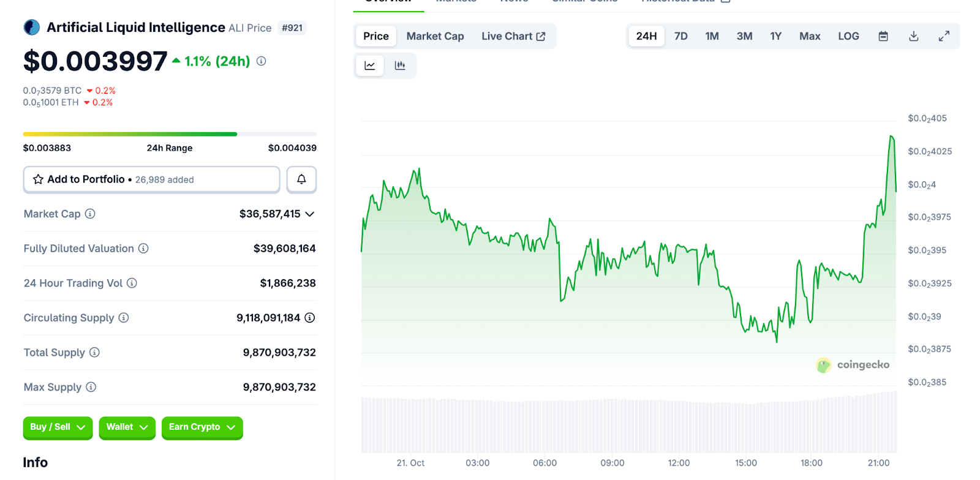Download the chart data
980x480 pixels.
pyautogui.click(x=913, y=36)
